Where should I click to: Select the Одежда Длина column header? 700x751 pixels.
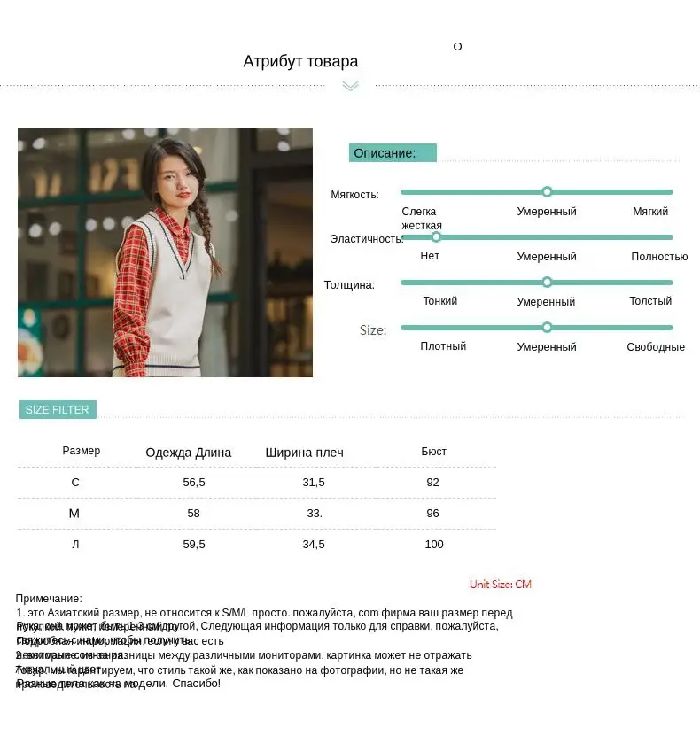189,453
